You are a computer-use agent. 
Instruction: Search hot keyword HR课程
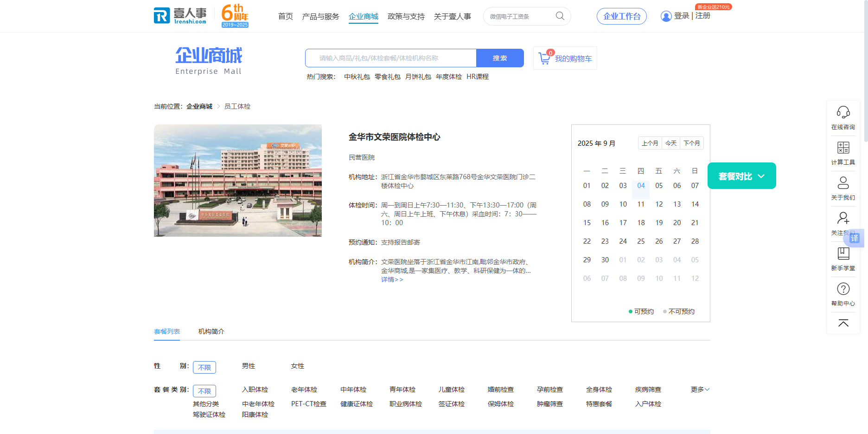point(478,77)
